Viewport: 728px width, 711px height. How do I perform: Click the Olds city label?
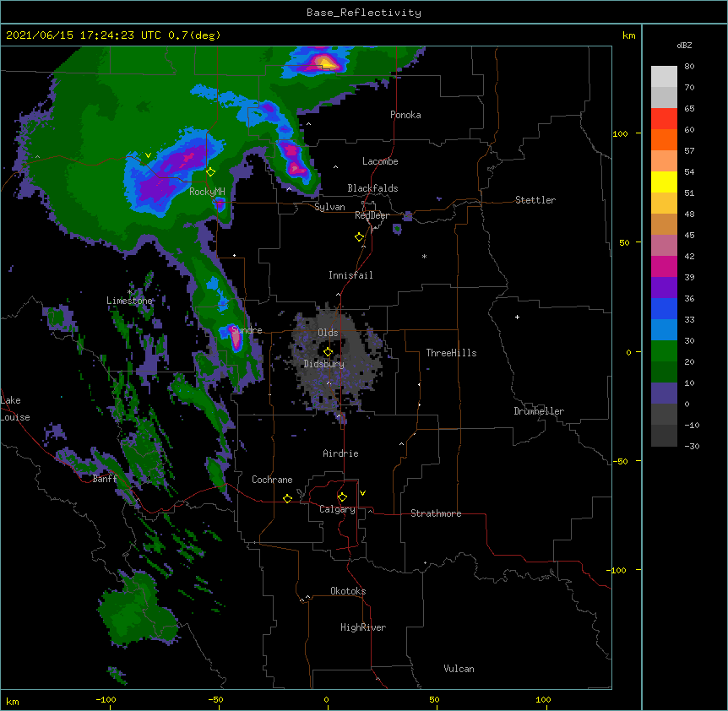pyautogui.click(x=328, y=333)
